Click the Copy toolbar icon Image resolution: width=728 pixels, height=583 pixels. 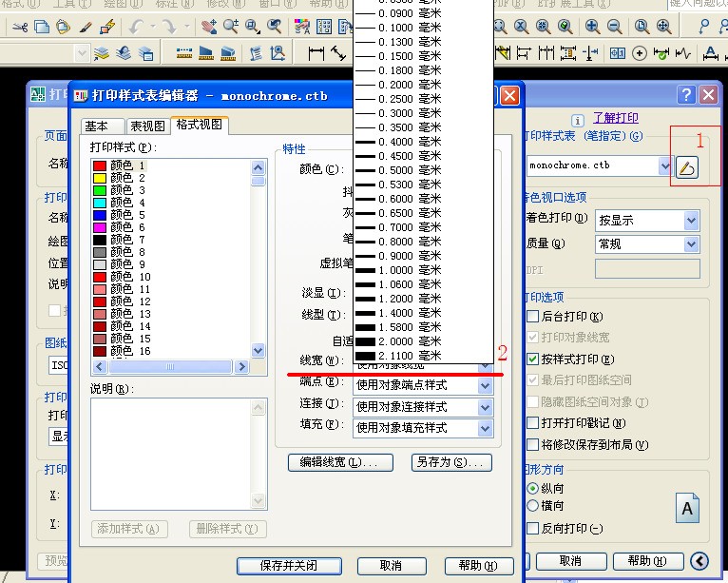[x=42, y=27]
